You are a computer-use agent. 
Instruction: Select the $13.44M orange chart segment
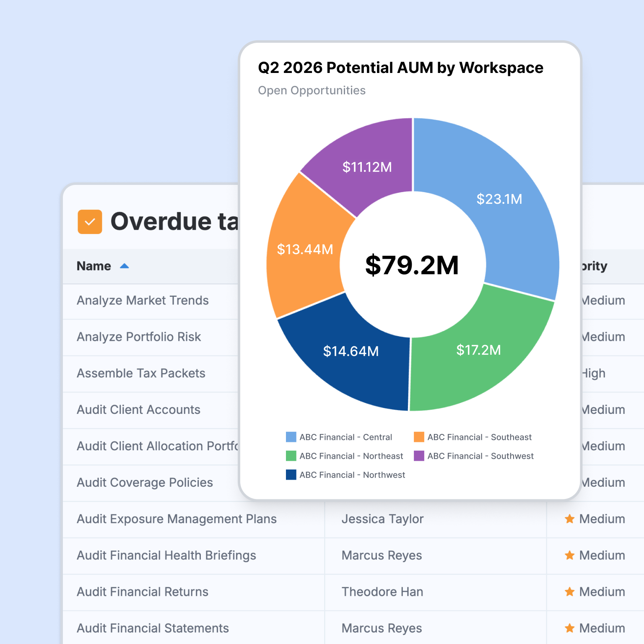[x=305, y=249]
